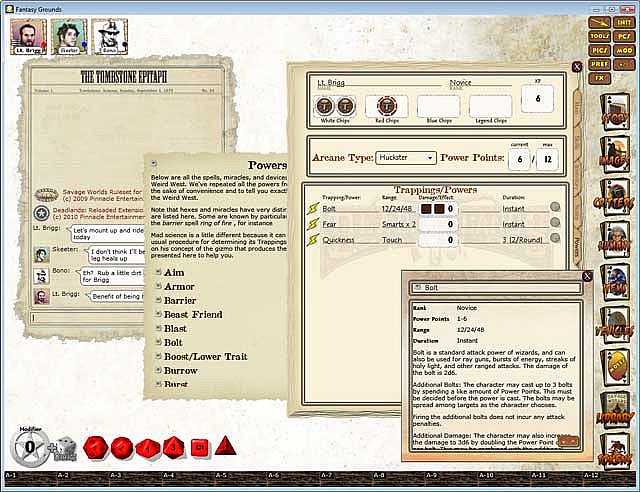640x492 pixels.
Task: Expand the Blast power entry
Action: click(x=159, y=328)
